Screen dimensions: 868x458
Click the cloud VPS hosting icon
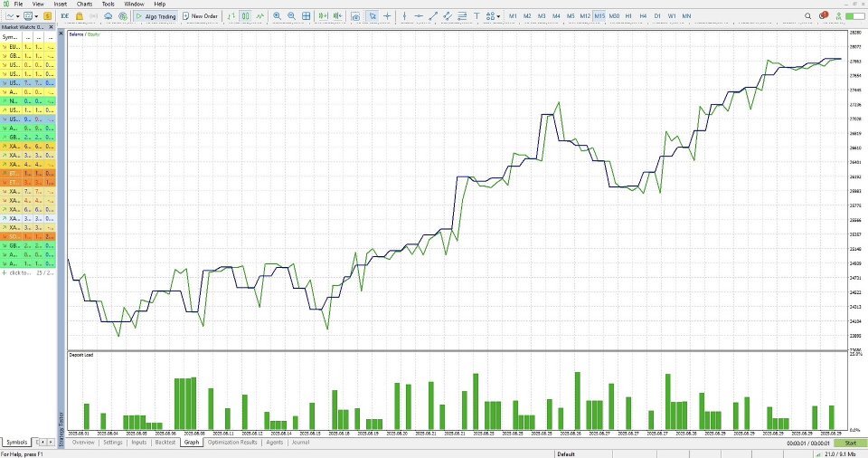108,16
